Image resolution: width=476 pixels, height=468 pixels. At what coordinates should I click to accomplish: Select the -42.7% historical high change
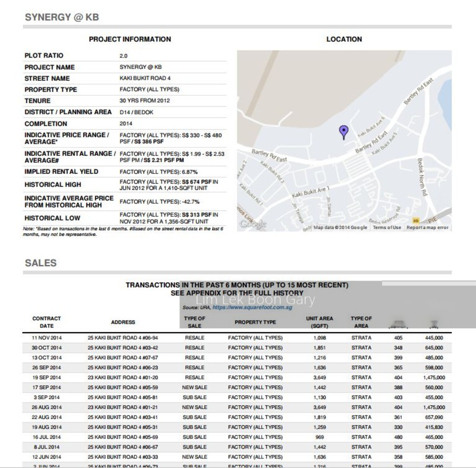click(191, 201)
